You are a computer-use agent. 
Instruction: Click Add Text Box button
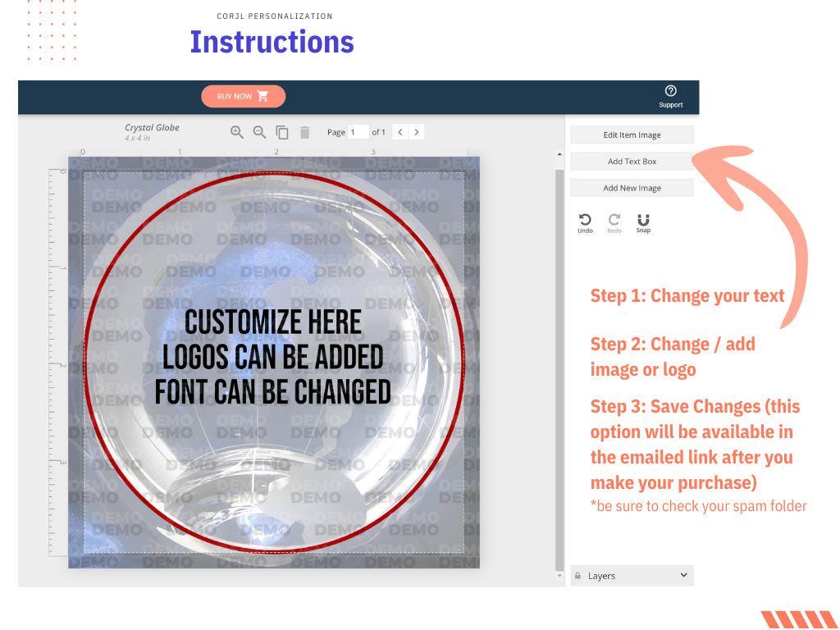point(632,162)
